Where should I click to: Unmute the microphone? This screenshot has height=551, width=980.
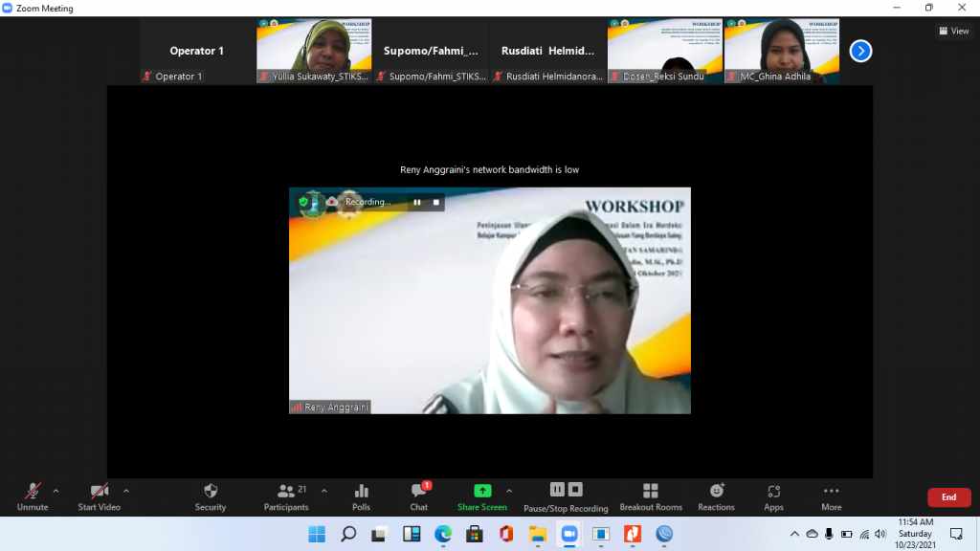pos(33,496)
